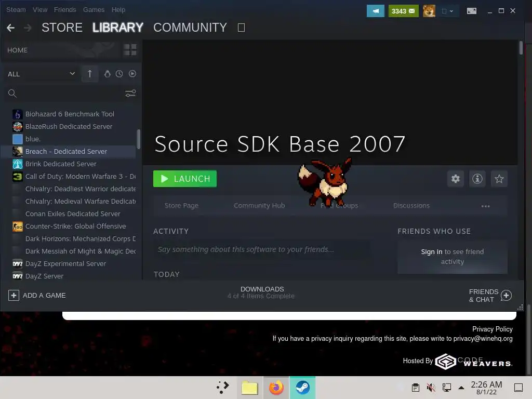Open the Privacy Policy link in browser

(493, 329)
